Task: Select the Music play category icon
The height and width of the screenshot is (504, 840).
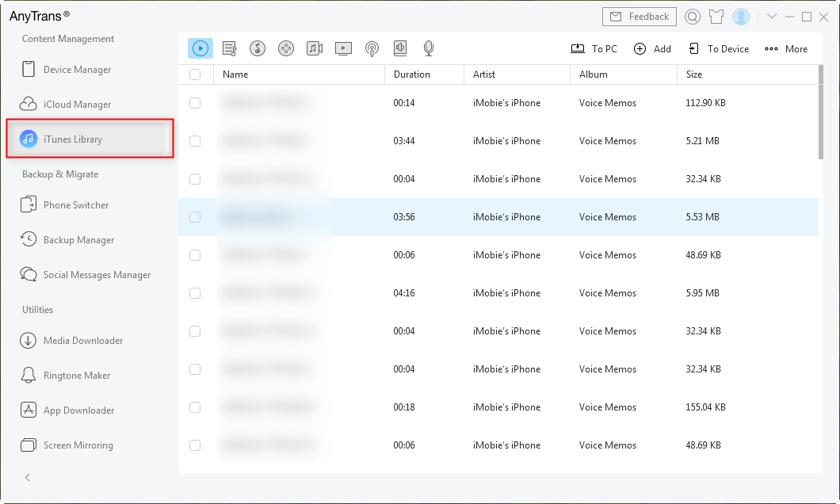Action: click(x=200, y=49)
